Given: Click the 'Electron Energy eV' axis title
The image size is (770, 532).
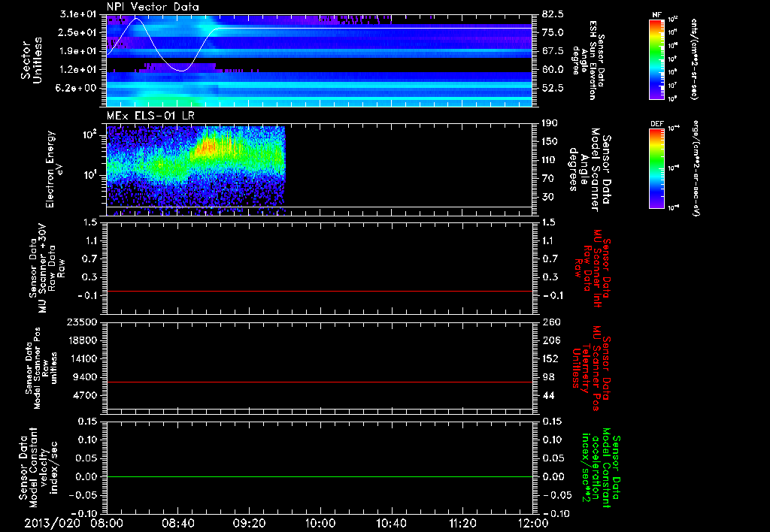Looking at the screenshot, I should [55, 169].
